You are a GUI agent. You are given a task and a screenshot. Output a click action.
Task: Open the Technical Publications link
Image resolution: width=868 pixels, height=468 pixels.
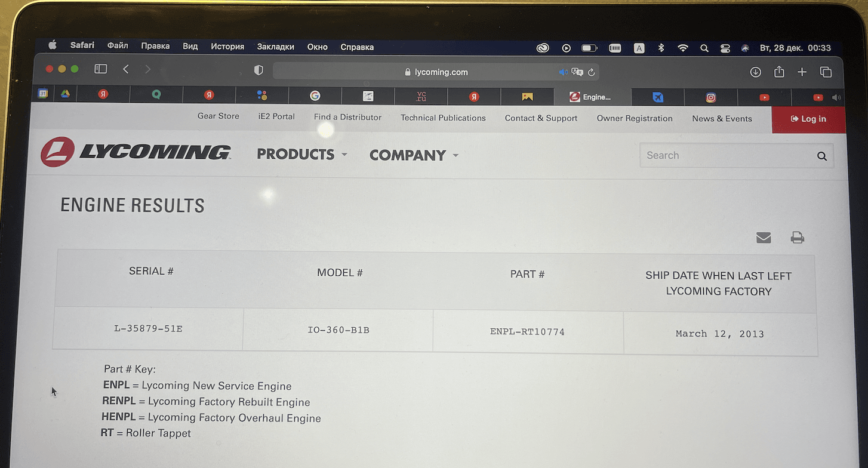(x=443, y=118)
